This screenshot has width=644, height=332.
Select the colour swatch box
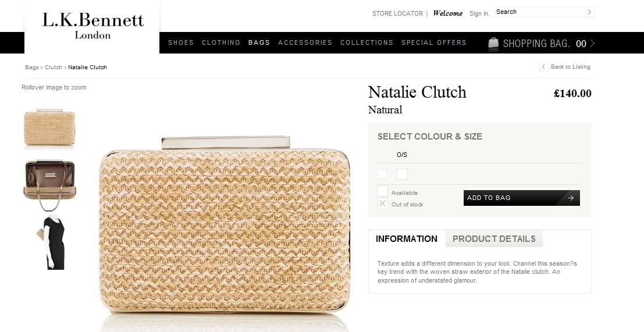pyautogui.click(x=382, y=174)
